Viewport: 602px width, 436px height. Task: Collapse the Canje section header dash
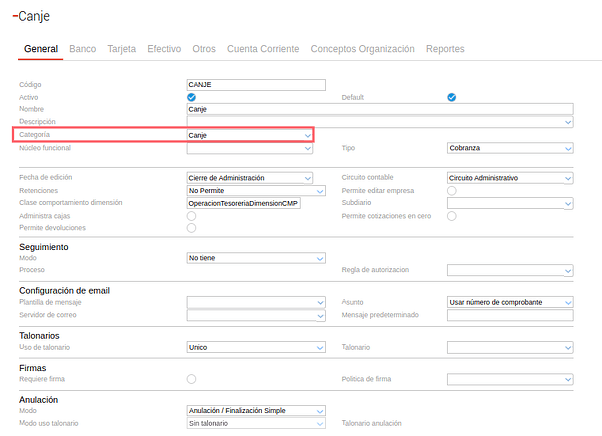[14, 17]
